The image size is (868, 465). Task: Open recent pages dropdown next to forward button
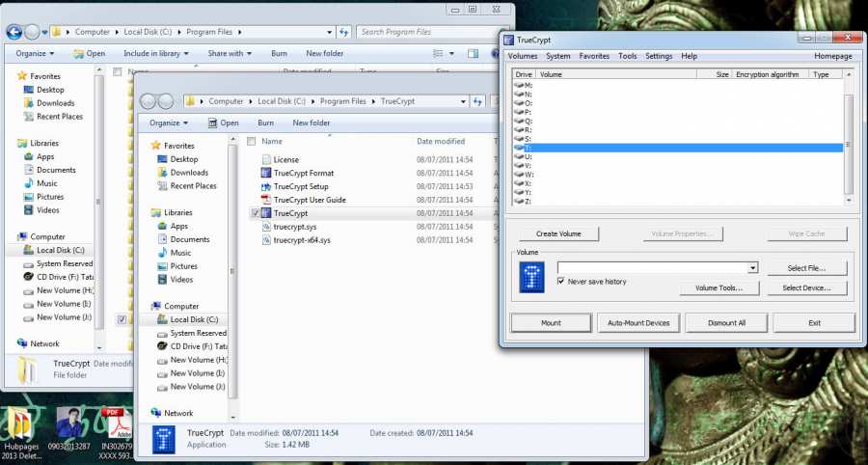click(x=44, y=32)
